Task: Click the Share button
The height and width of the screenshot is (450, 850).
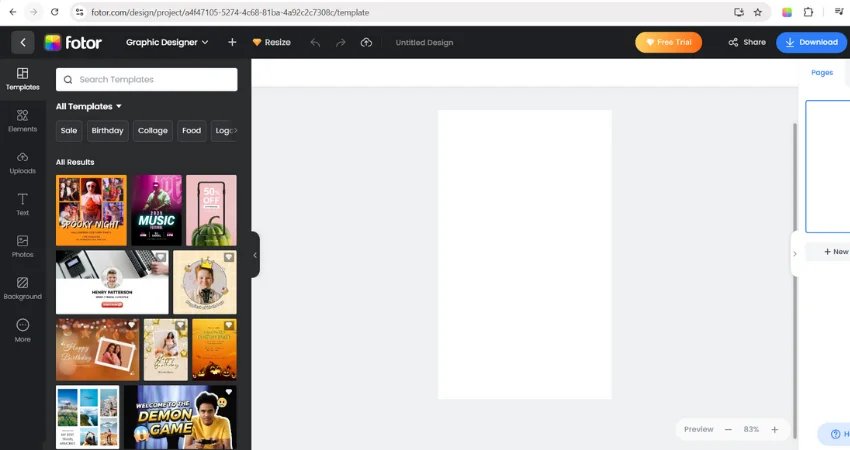Action: tap(747, 42)
